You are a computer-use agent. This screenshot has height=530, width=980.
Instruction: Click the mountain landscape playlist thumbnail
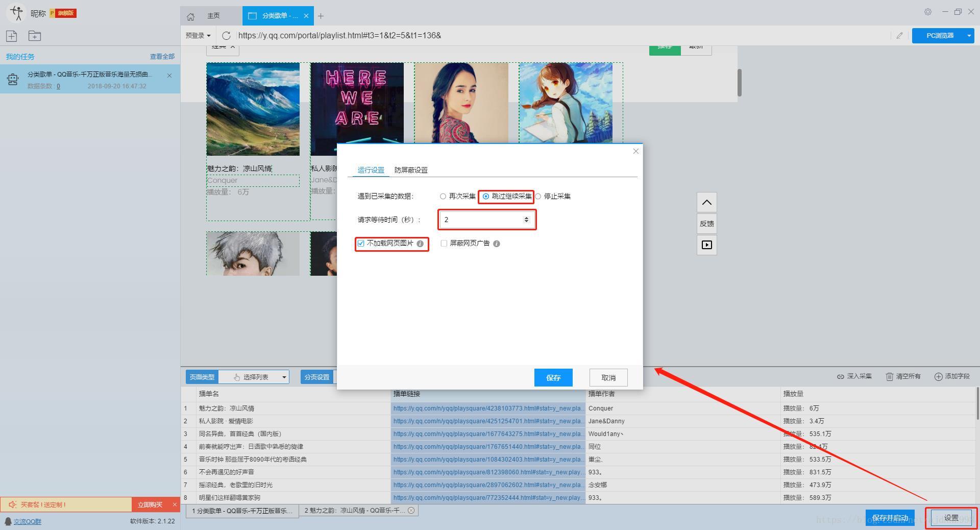[x=253, y=109]
